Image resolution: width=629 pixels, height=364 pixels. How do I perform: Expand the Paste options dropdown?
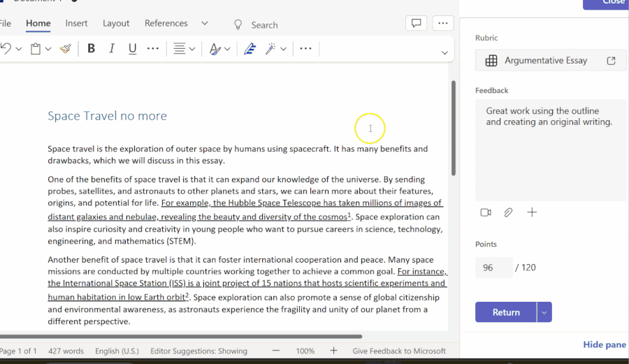tap(48, 49)
